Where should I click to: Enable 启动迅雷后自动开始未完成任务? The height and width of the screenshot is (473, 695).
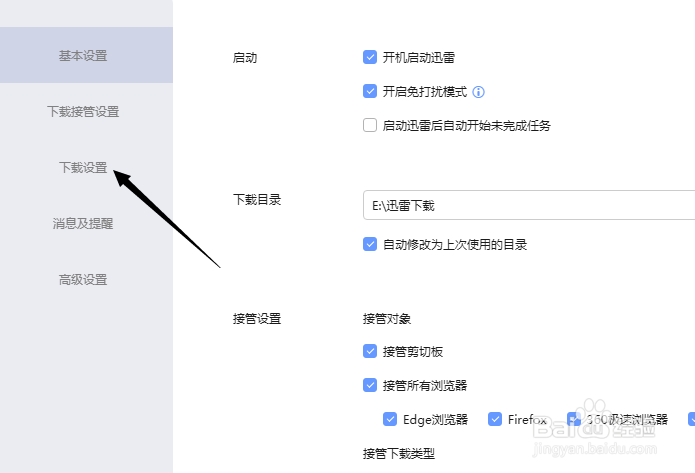[370, 126]
